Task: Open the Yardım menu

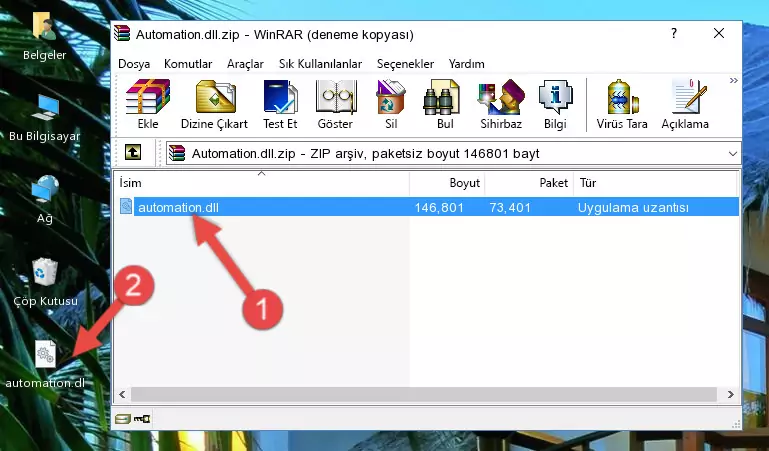Action: [x=466, y=64]
